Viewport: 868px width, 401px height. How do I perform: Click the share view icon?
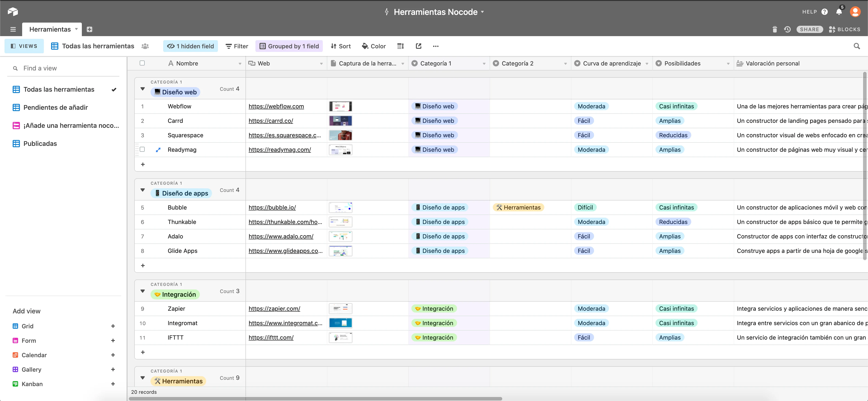coord(418,46)
